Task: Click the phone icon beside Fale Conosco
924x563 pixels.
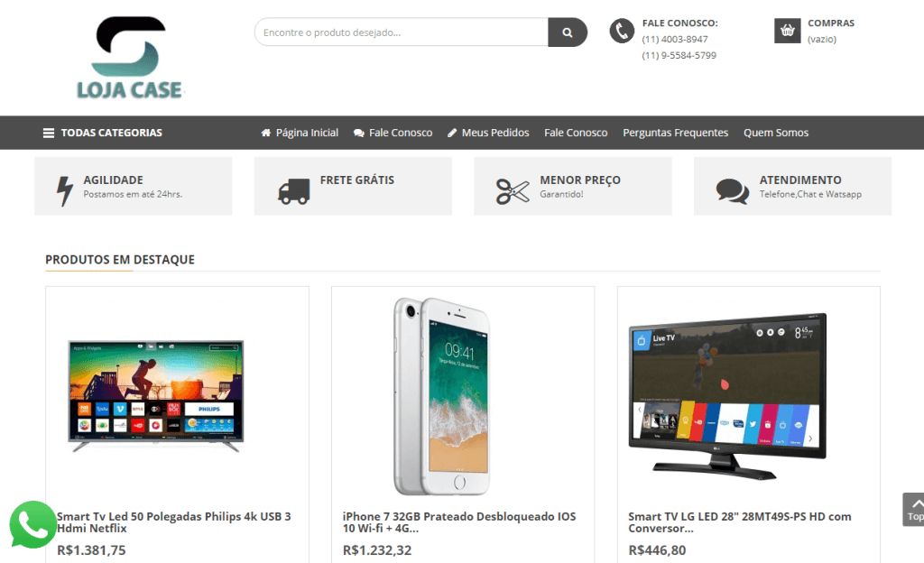Action: click(x=622, y=31)
